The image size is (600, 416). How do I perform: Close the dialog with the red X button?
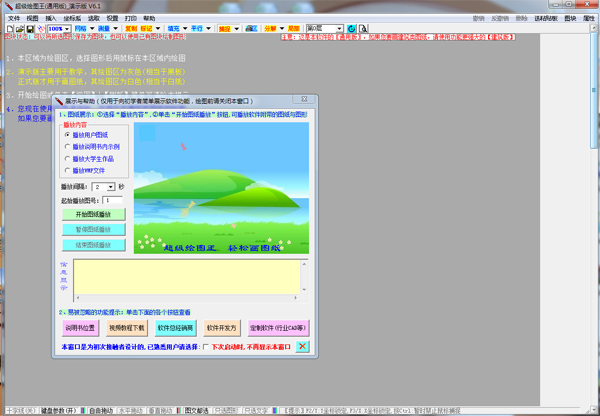tap(302, 346)
